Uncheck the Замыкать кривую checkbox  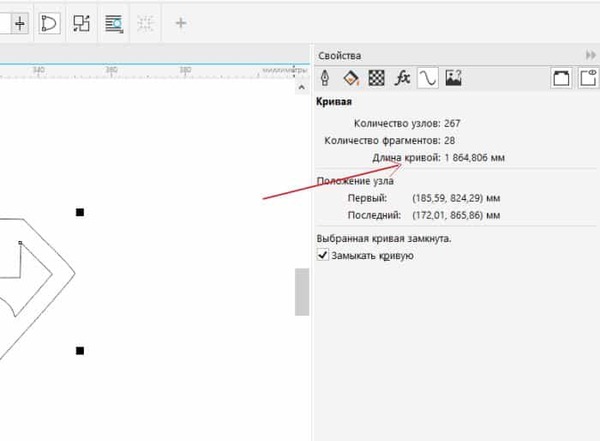pyautogui.click(x=323, y=256)
